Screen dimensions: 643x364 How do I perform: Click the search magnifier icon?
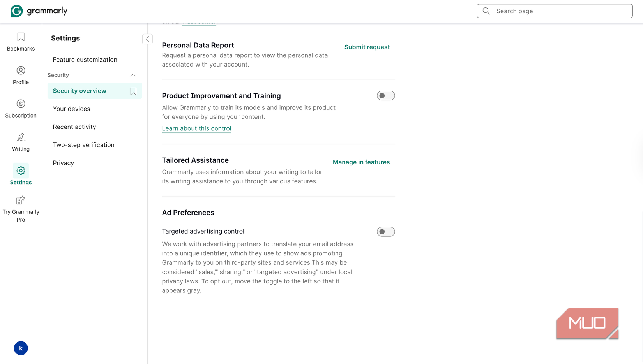coord(486,11)
